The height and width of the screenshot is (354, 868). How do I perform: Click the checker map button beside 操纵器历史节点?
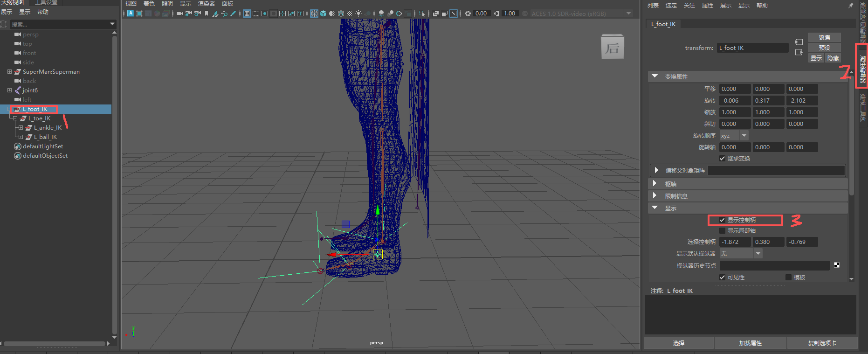(x=837, y=265)
